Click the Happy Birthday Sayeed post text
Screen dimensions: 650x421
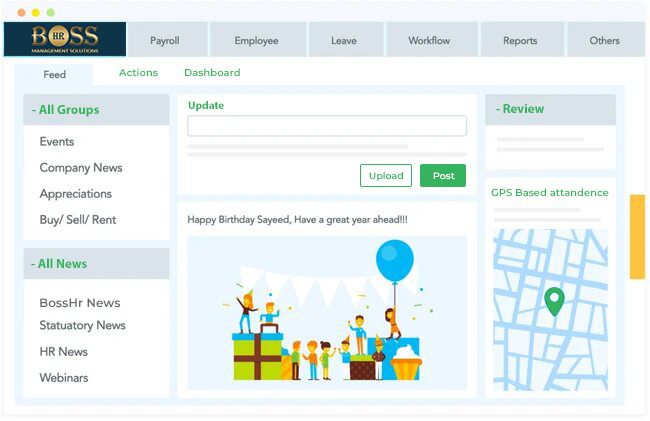[297, 220]
